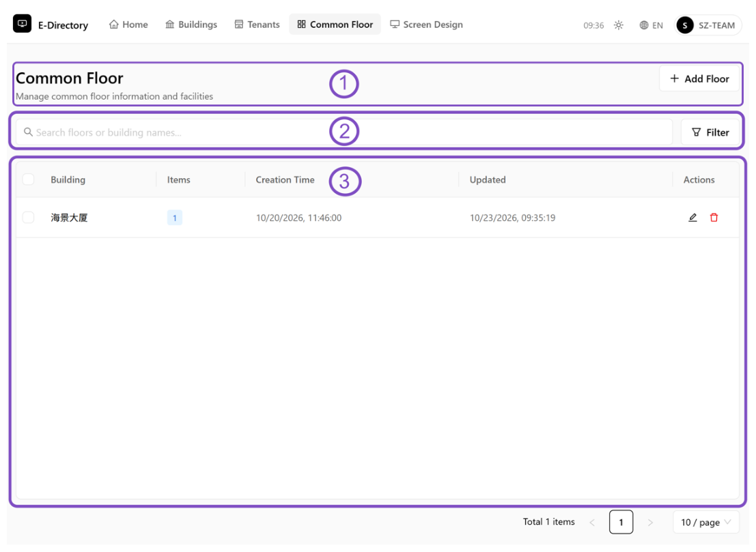The image size is (756, 552).
Task: Go to next page arrow
Action: 650,522
